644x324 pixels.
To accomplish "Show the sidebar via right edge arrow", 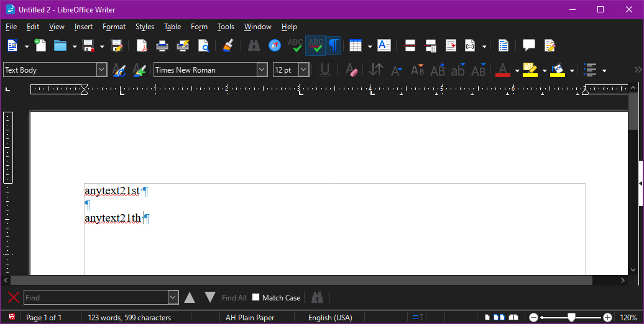I will click(x=641, y=183).
